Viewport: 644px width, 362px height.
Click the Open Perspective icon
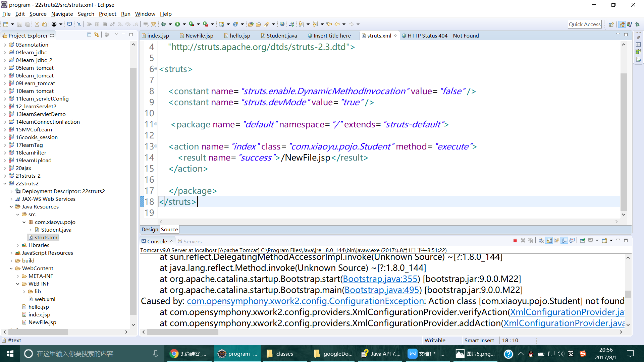click(x=611, y=24)
